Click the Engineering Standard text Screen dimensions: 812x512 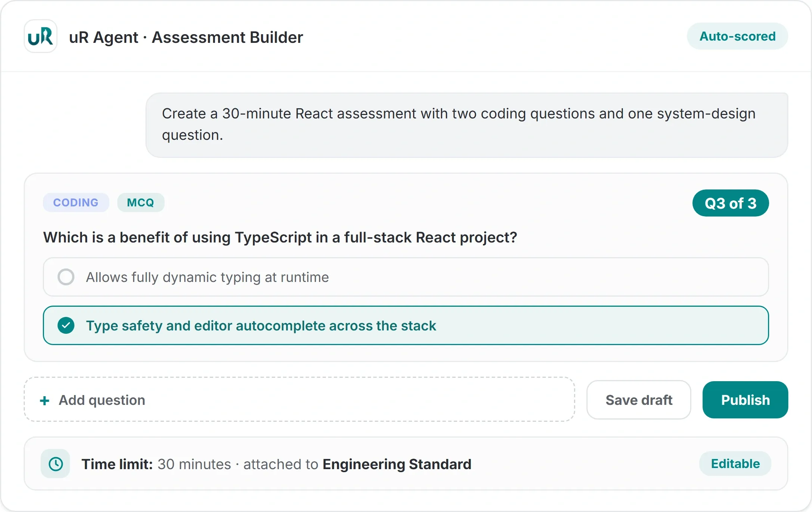coord(397,464)
